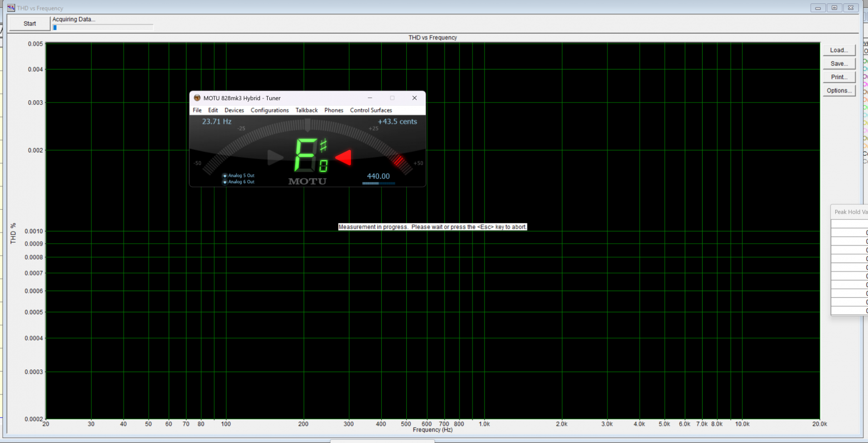Open the Talkback menu

[307, 110]
